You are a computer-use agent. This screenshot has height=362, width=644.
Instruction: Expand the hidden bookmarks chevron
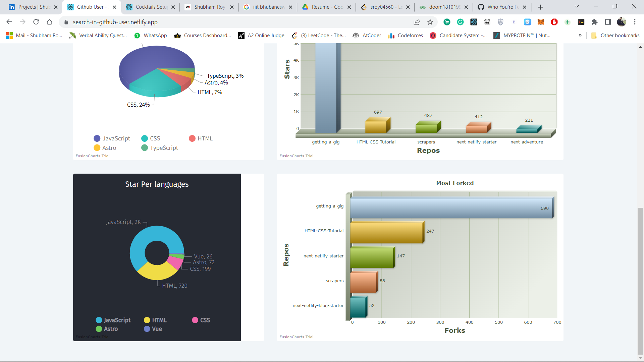(x=580, y=36)
